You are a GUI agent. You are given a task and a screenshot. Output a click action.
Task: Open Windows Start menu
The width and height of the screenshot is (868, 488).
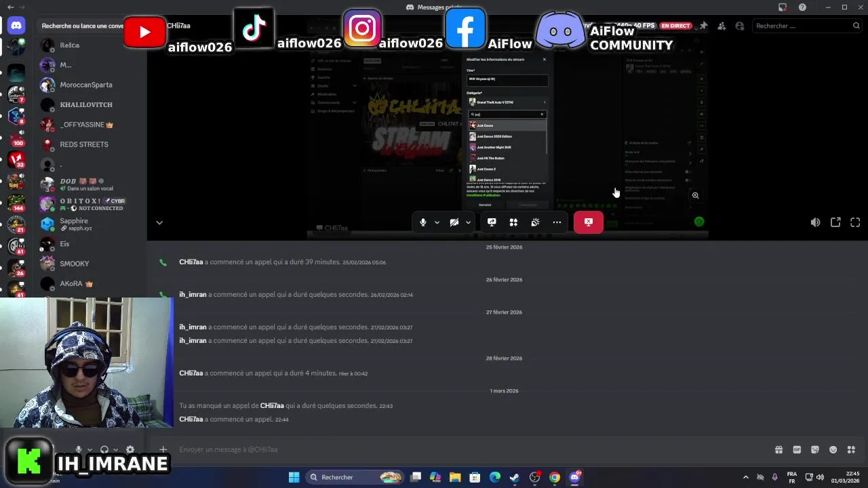(x=294, y=477)
